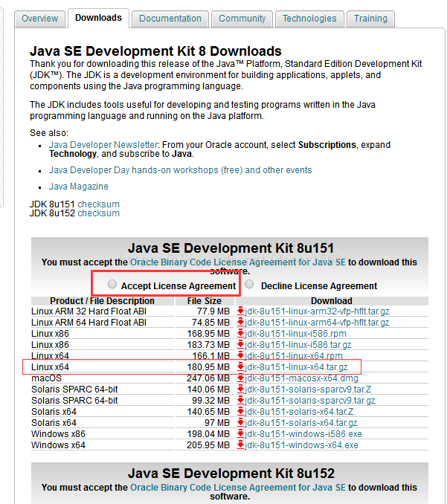This screenshot has height=504, width=447.
Task: Click download arrow icon for jdk-8u151-macosx-x64.dmg
Action: 240,378
